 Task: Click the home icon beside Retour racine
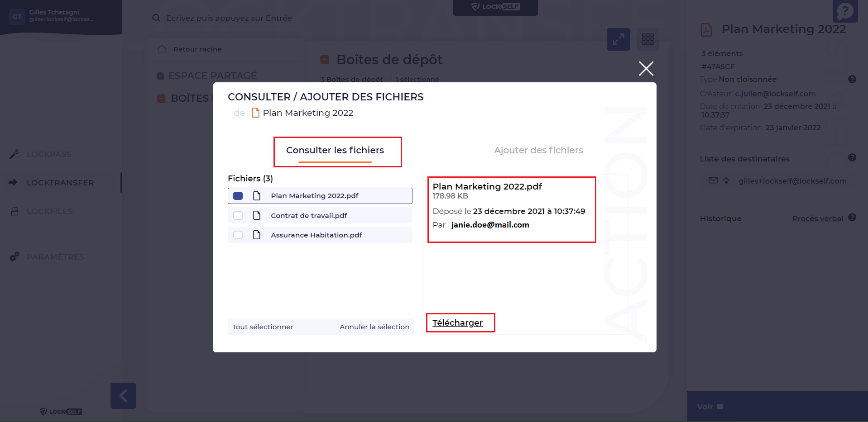click(162, 49)
